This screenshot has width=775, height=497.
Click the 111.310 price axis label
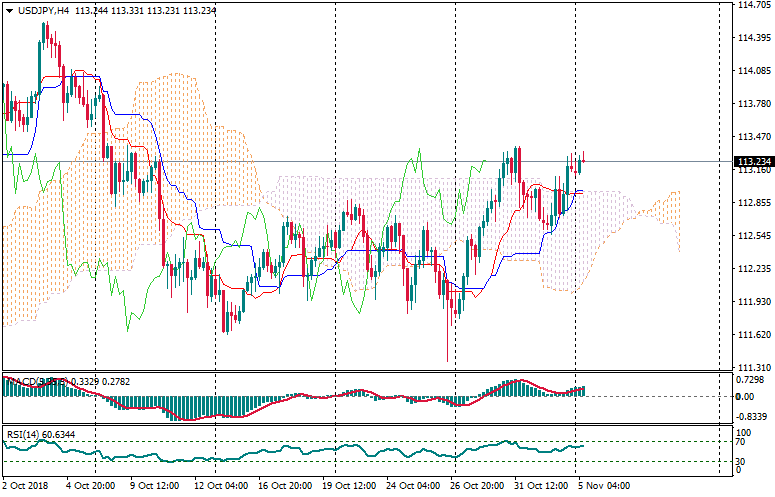tap(753, 368)
